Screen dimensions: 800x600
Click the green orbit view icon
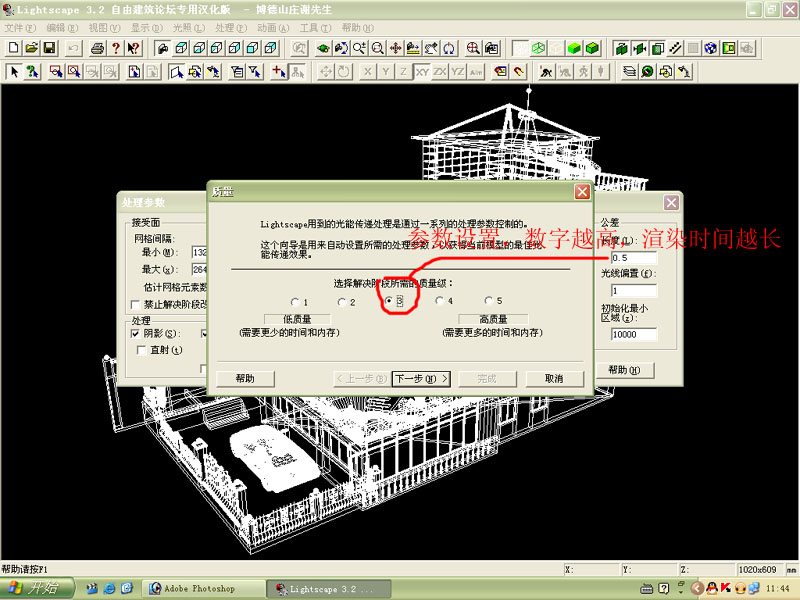point(323,48)
